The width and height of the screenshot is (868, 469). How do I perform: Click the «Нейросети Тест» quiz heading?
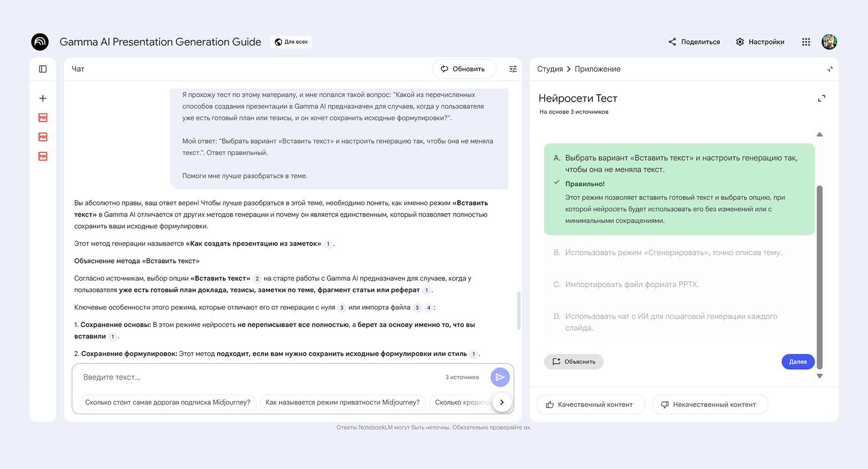[x=578, y=98]
